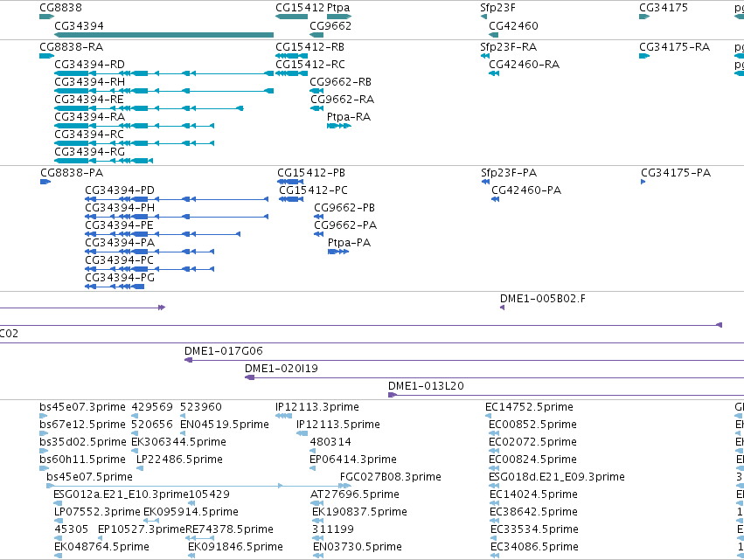Image resolution: width=744 pixels, height=560 pixels.
Task: Select the bs35d02.5prime EST label
Action: (x=83, y=442)
